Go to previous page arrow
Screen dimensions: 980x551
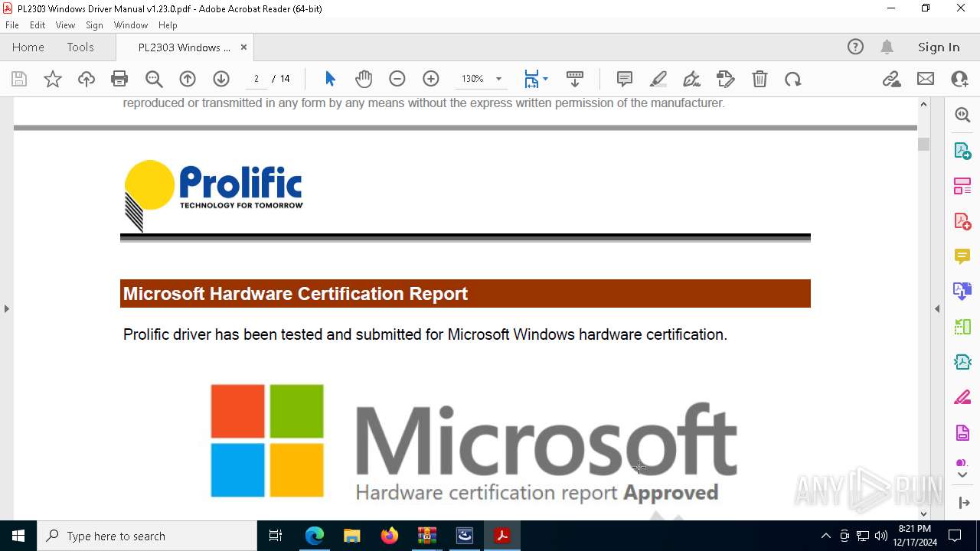coord(188,79)
